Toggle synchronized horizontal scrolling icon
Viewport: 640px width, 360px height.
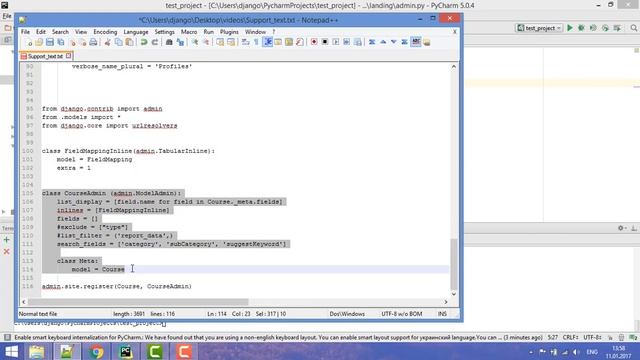point(231,42)
